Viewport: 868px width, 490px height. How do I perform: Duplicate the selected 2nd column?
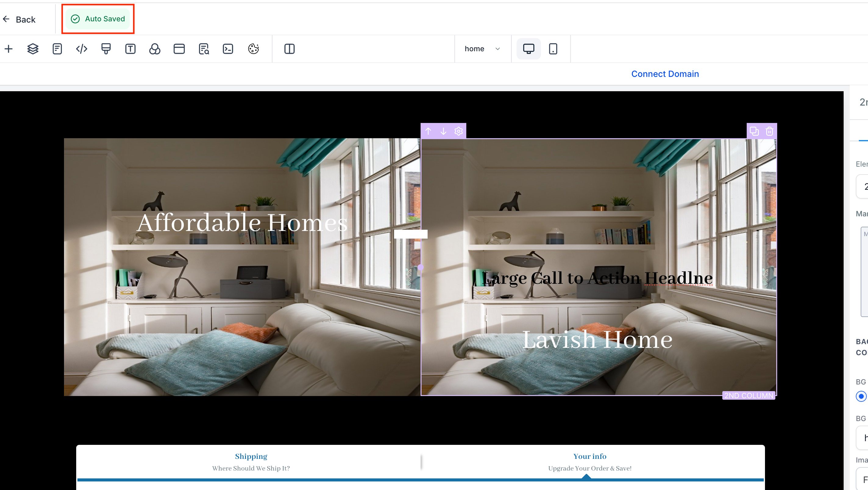[754, 131]
